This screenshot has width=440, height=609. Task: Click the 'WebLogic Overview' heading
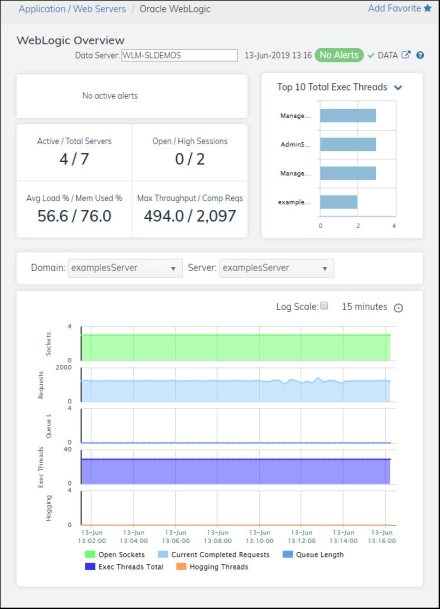70,40
